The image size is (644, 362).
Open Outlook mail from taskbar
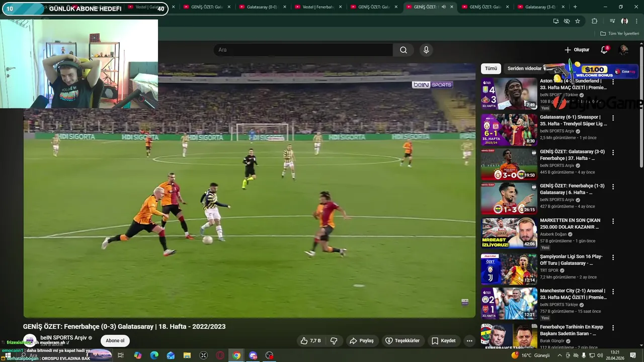pyautogui.click(x=171, y=355)
